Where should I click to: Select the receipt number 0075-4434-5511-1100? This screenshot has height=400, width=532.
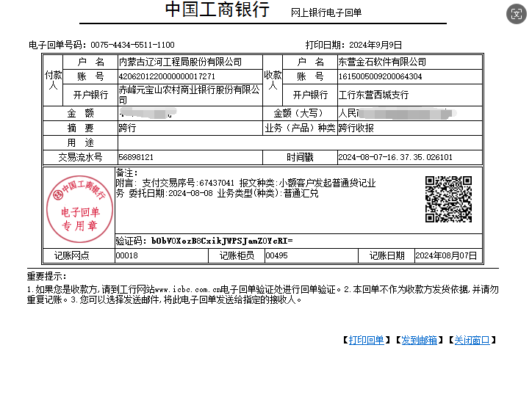(x=132, y=45)
